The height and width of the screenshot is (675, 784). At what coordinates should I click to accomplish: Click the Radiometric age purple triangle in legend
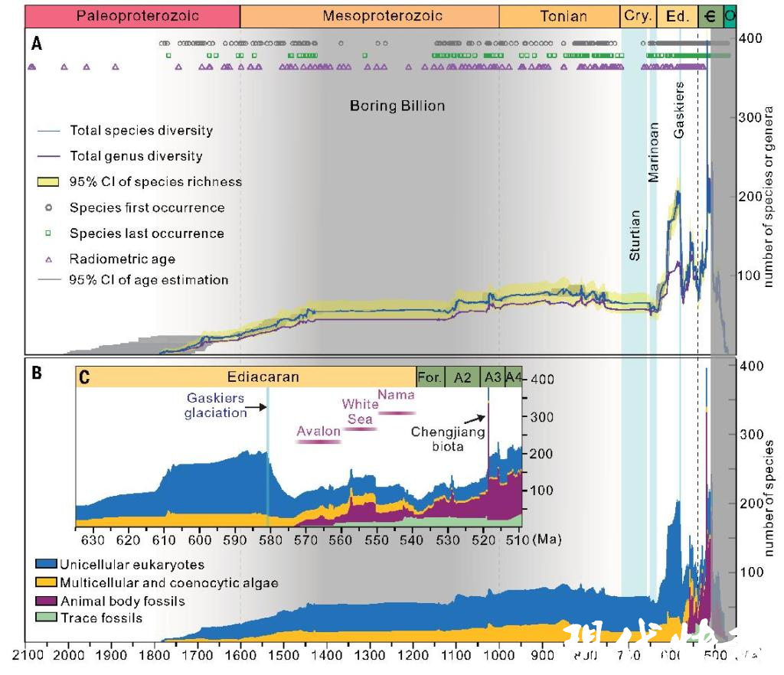47,259
